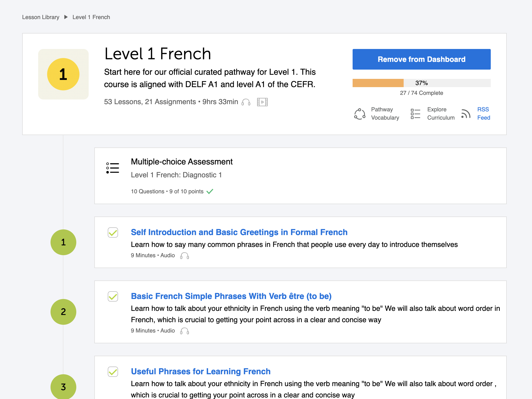Click the video film icon in course summary
532x399 pixels.
262,102
